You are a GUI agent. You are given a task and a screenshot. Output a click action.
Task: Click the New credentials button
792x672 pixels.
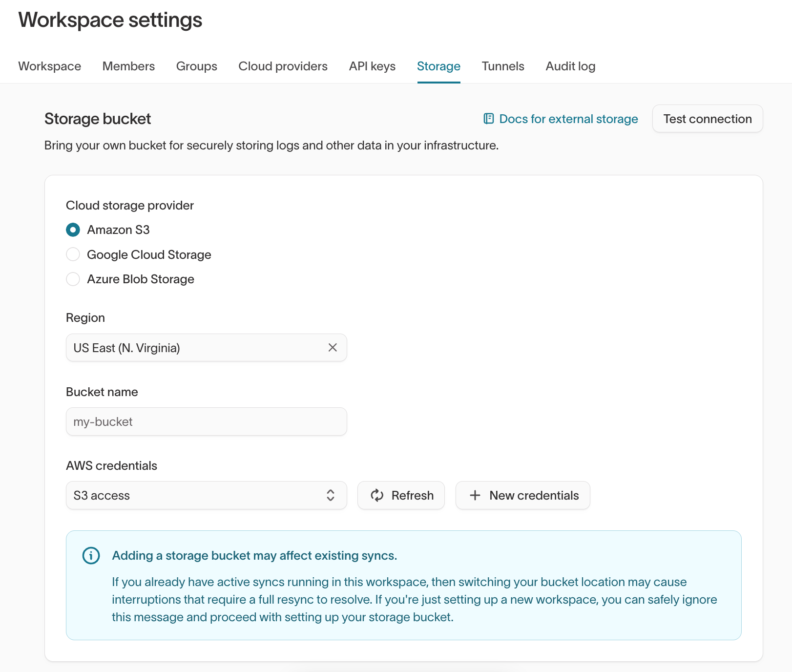[x=522, y=495]
